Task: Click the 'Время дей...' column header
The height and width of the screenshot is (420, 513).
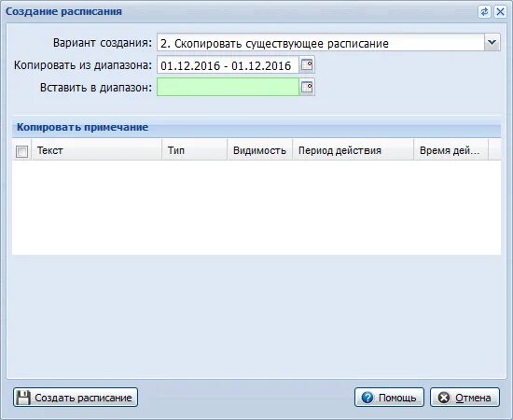Action: 451,150
